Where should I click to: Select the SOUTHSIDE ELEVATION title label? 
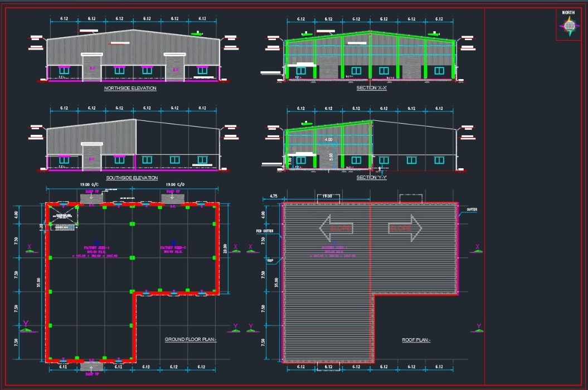pyautogui.click(x=132, y=178)
